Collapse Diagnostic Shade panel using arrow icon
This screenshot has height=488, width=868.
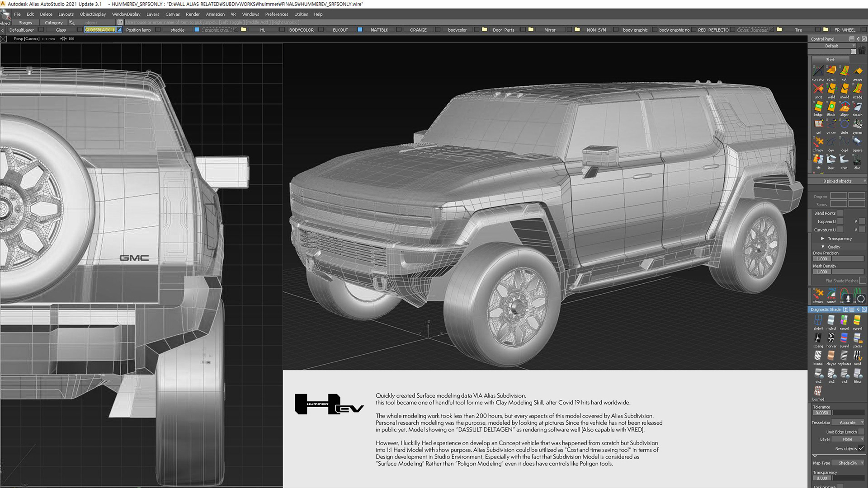pyautogui.click(x=858, y=310)
